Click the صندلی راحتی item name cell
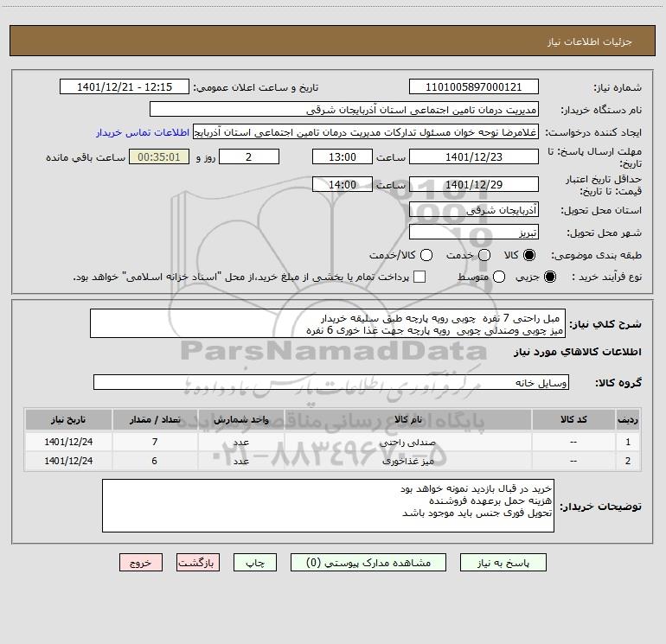The image size is (666, 644). pos(407,443)
